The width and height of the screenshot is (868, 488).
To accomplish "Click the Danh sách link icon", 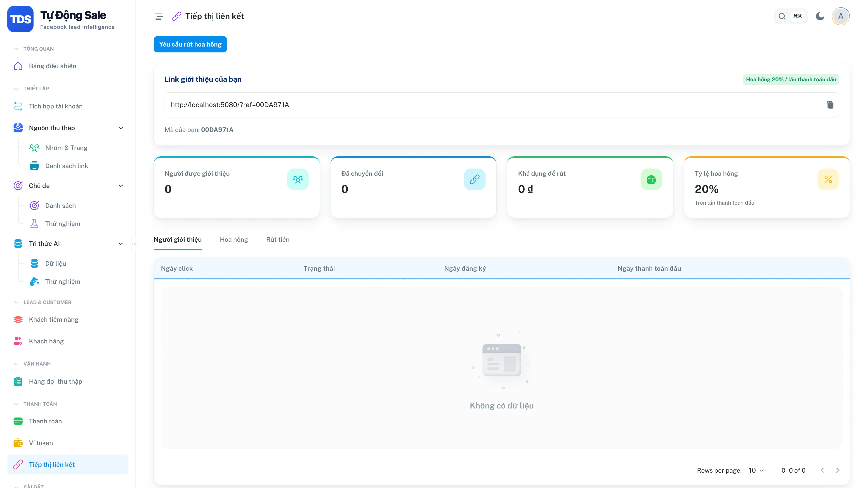I will [34, 166].
